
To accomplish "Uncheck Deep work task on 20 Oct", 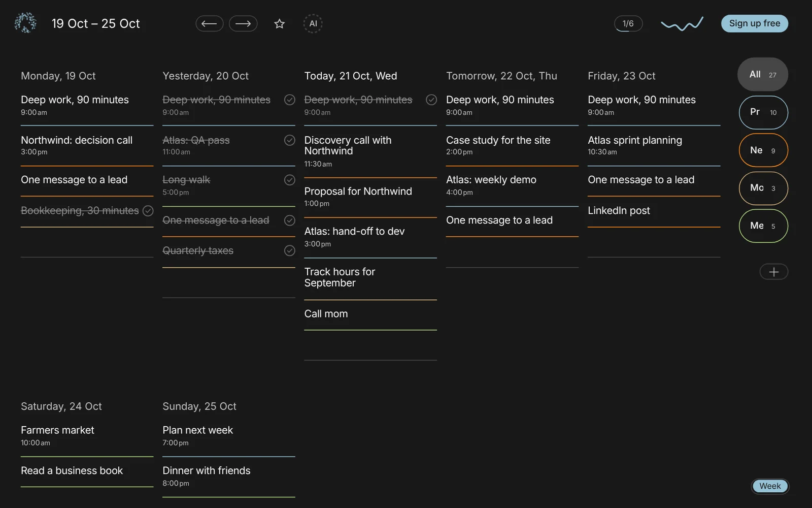I will [x=290, y=100].
